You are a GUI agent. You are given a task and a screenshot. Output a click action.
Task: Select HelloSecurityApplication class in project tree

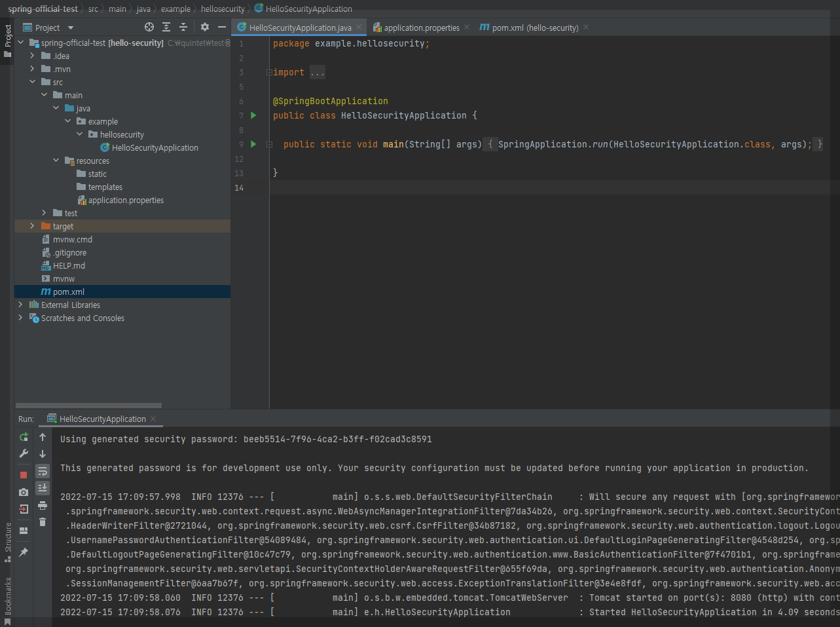point(149,148)
